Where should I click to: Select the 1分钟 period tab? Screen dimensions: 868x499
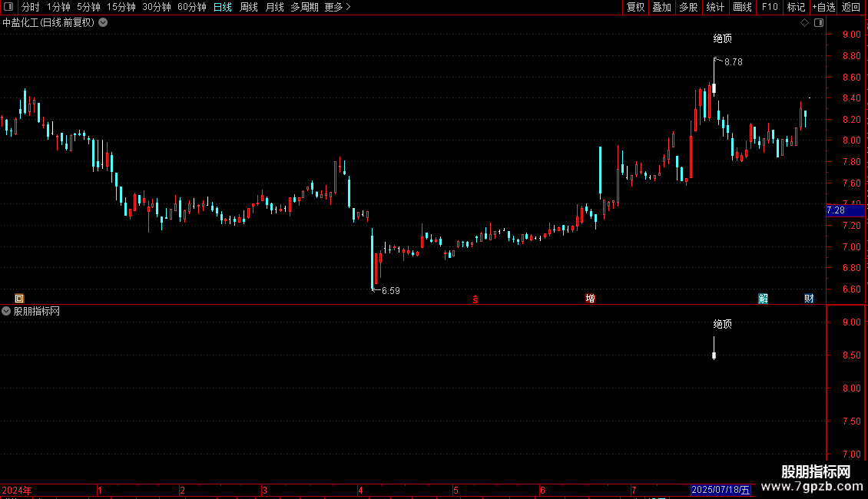(x=58, y=7)
